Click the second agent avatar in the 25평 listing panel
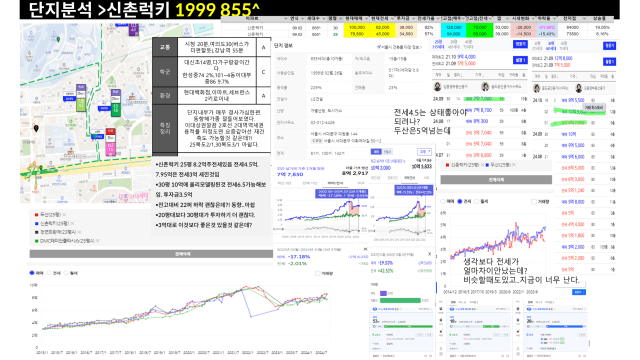The width and height of the screenshot is (640, 360). coord(485,87)
